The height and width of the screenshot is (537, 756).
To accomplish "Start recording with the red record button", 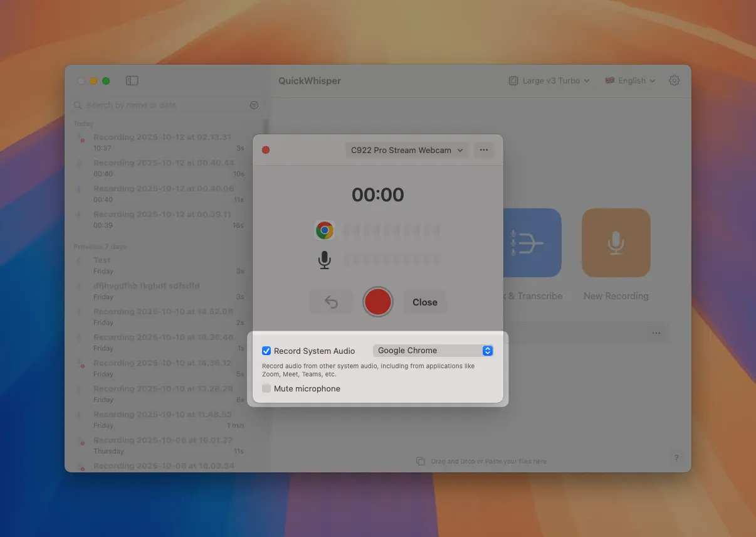I will [x=378, y=302].
